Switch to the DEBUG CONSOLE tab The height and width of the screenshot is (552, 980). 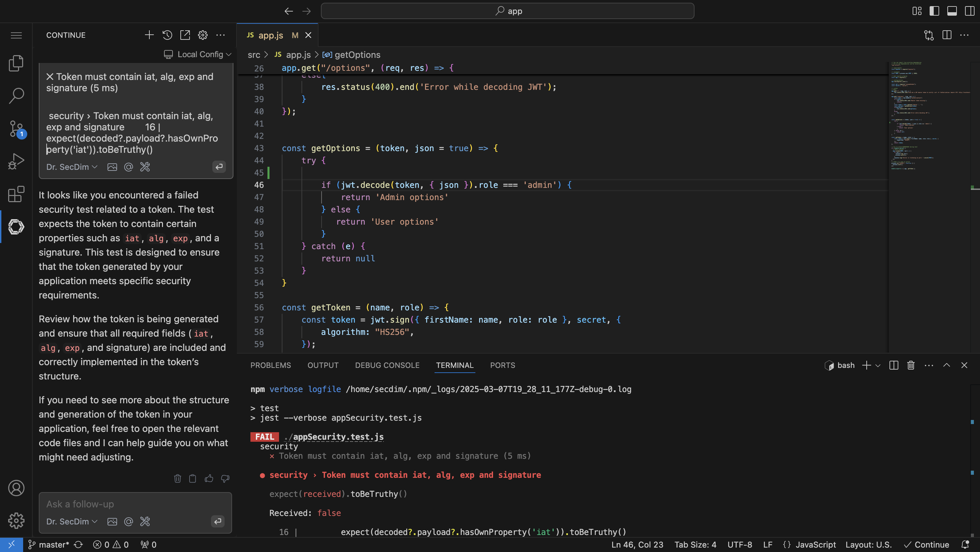[387, 365]
